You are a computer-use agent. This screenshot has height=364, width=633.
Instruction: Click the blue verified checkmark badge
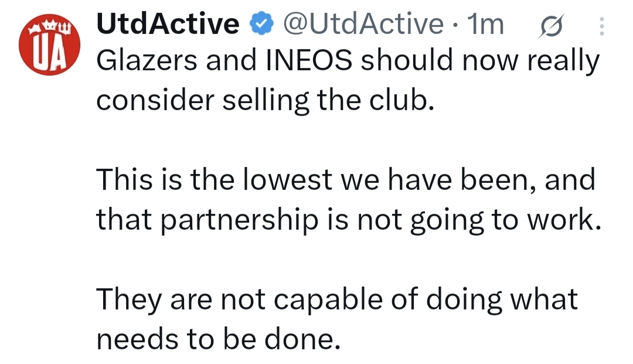[261, 24]
